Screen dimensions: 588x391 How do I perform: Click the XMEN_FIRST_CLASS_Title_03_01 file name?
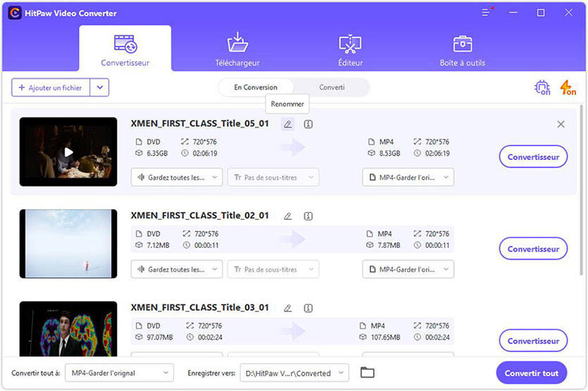199,307
